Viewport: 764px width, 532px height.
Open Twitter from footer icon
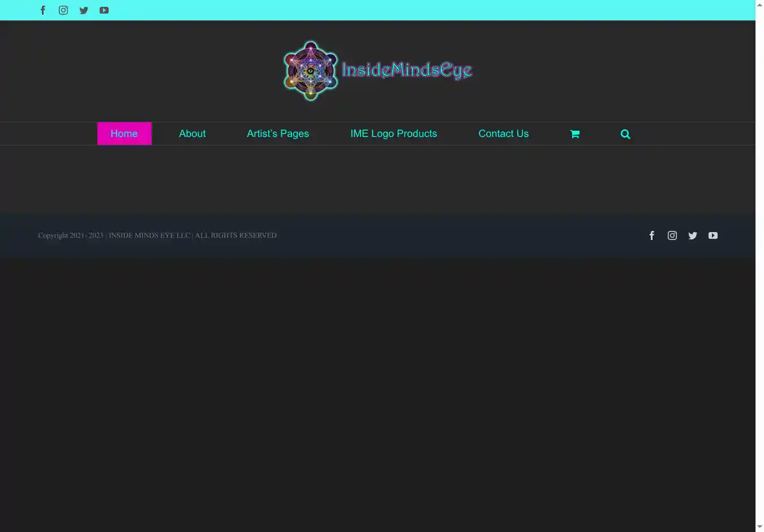tap(693, 235)
